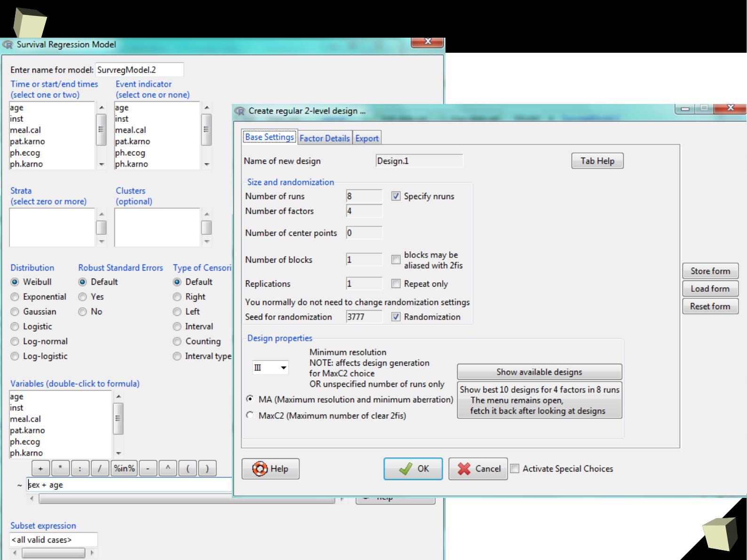Screen dimensions: 747x560
Task: Click the Number of blocks field
Action: pyautogui.click(x=364, y=260)
